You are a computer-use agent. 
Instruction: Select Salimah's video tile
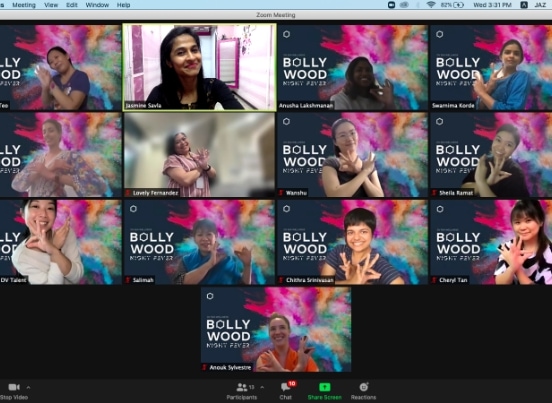click(x=199, y=242)
